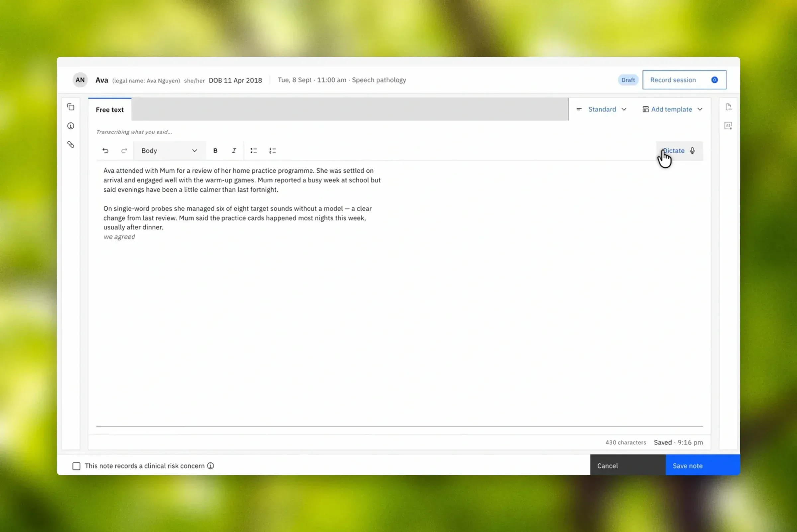Click the AN client avatar
The width and height of the screenshot is (797, 532).
80,80
